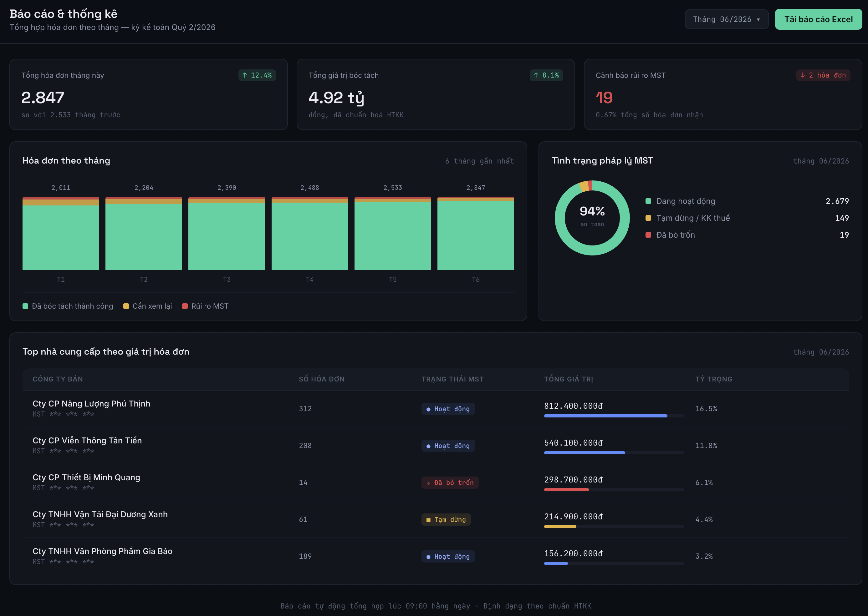Open Cty TNHH Vận Tải Đại Dương Xanh
Viewport: 868px width, 616px height.
436,519
